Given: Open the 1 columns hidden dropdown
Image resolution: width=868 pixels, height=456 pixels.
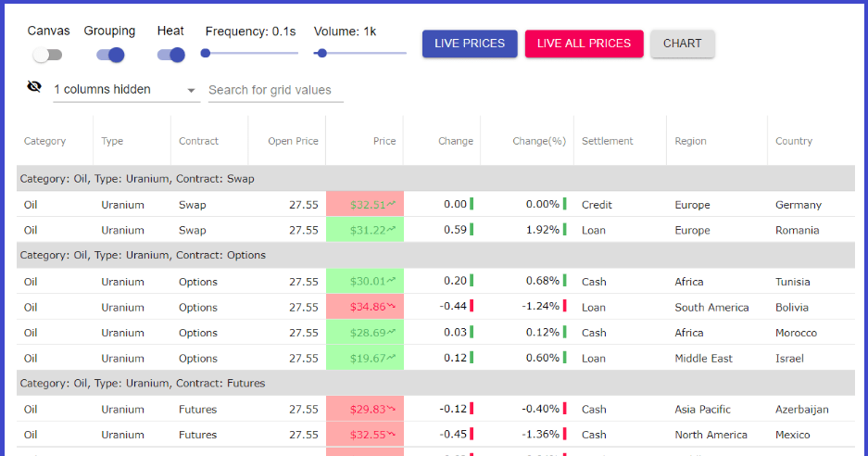Looking at the screenshot, I should tap(126, 90).
